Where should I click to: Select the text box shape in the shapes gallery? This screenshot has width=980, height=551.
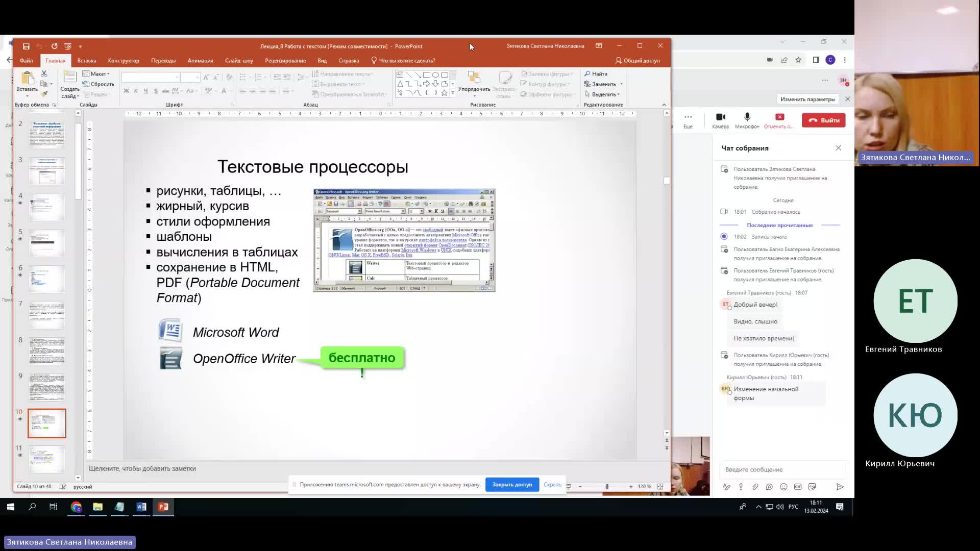pyautogui.click(x=400, y=74)
